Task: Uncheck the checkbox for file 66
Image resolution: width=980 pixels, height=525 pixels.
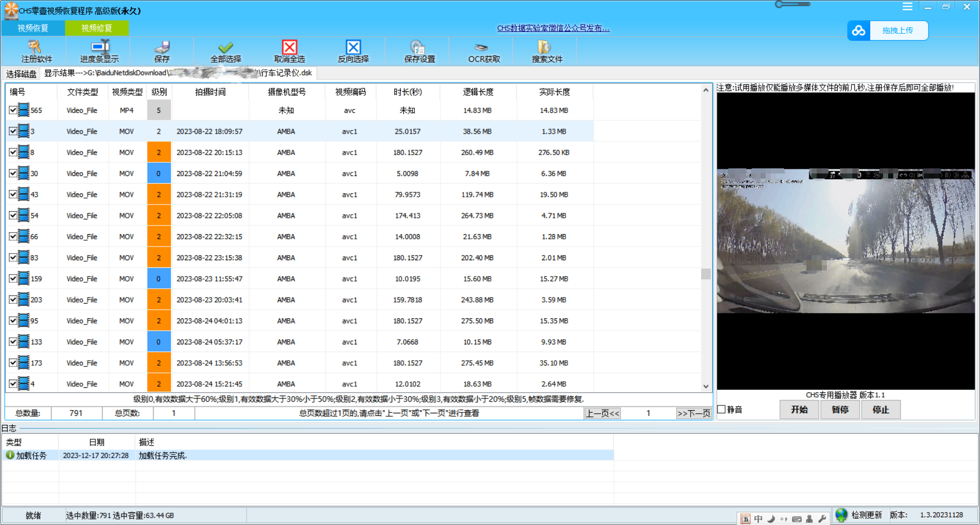Action: 13,236
